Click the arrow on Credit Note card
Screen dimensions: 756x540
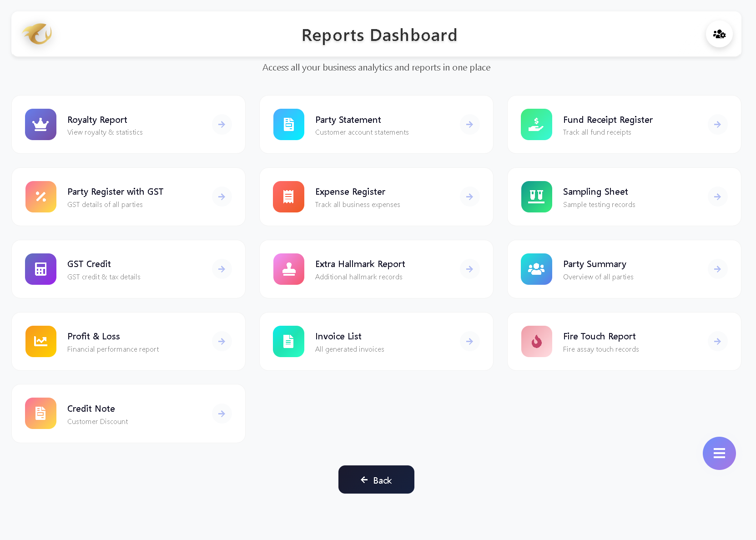click(222, 414)
